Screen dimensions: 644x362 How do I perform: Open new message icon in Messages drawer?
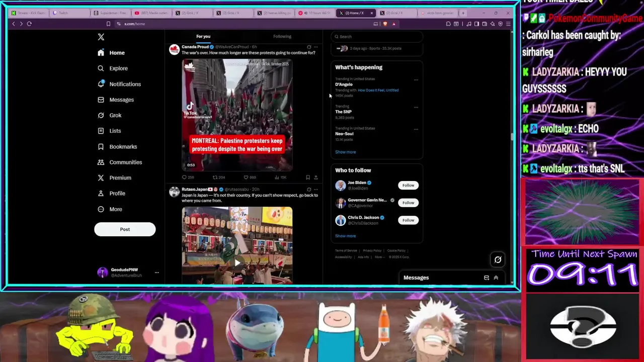click(x=487, y=278)
